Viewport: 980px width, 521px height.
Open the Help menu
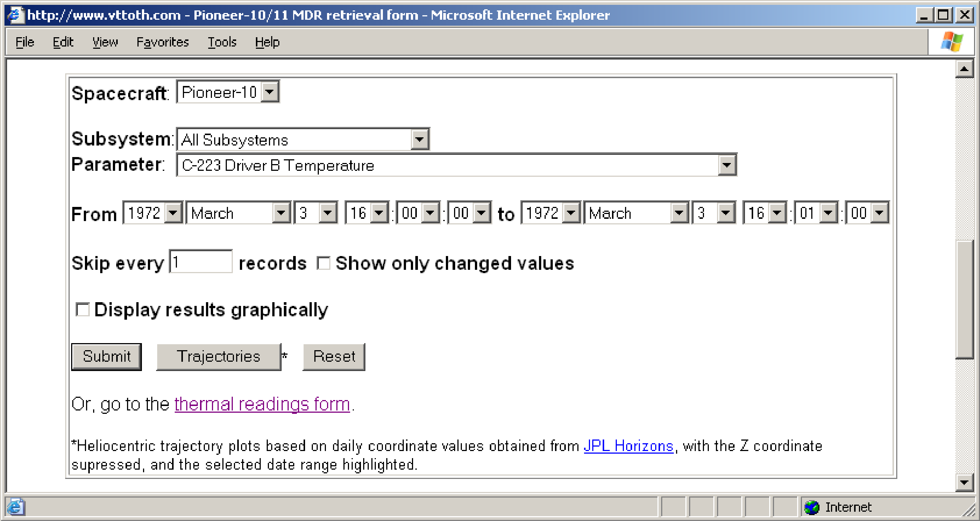click(x=267, y=42)
